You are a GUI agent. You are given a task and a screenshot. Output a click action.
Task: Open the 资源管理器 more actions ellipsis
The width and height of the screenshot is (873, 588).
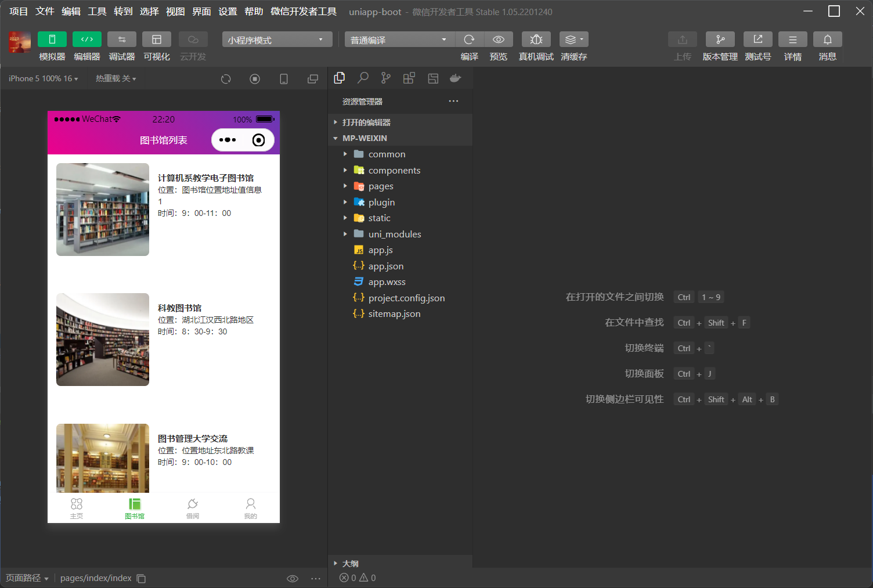[453, 101]
